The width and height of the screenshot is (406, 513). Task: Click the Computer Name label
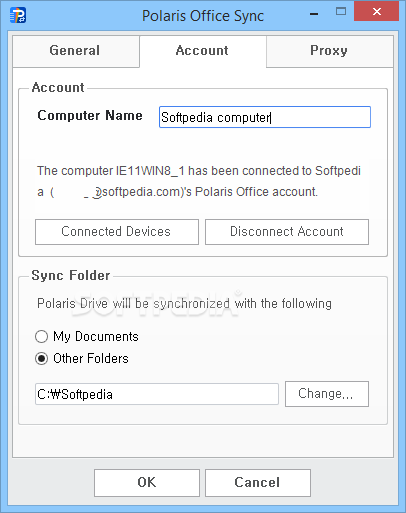(90, 115)
